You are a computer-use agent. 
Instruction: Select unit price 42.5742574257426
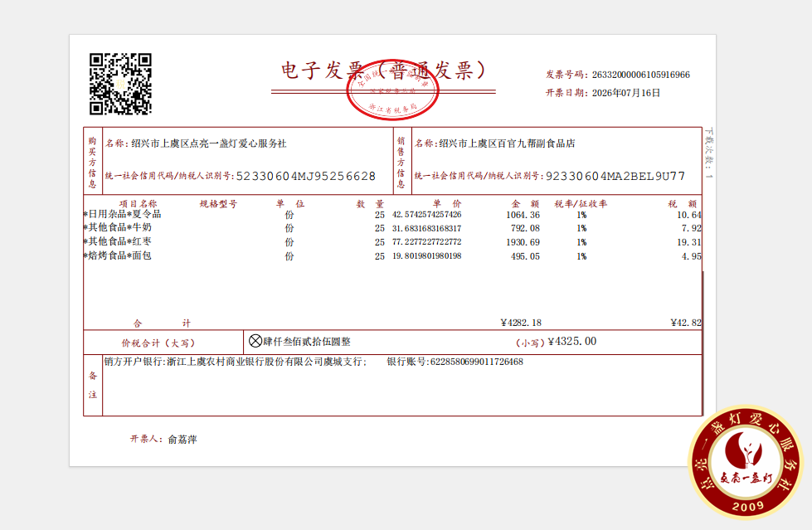[426, 215]
